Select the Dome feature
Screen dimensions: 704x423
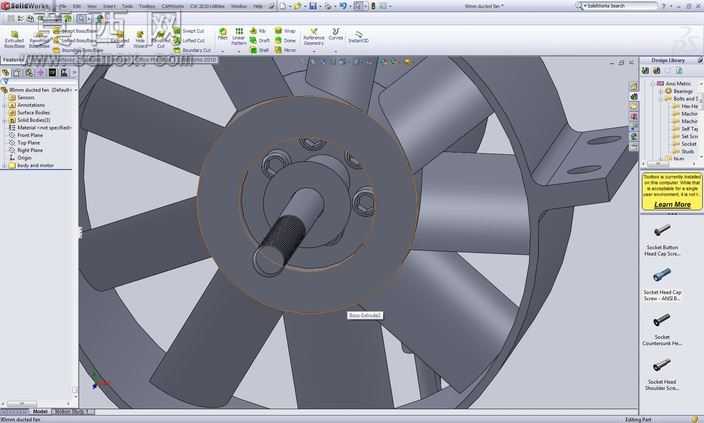coord(286,40)
